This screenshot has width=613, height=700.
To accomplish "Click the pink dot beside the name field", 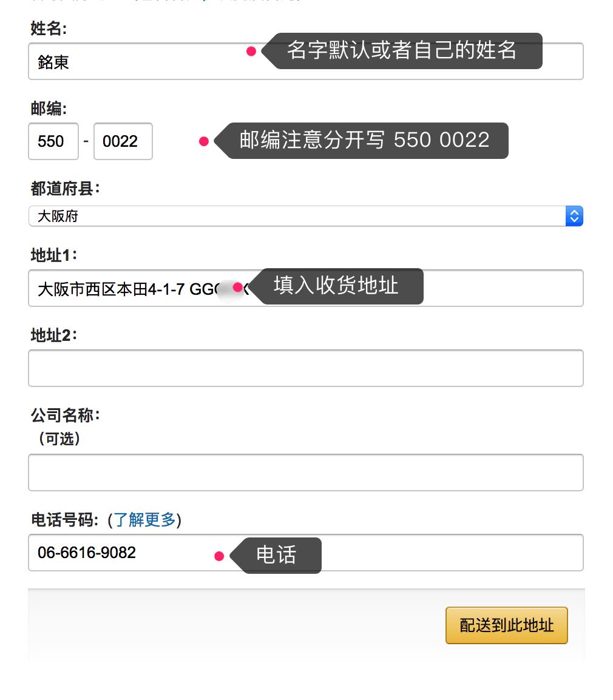I will 252,52.
